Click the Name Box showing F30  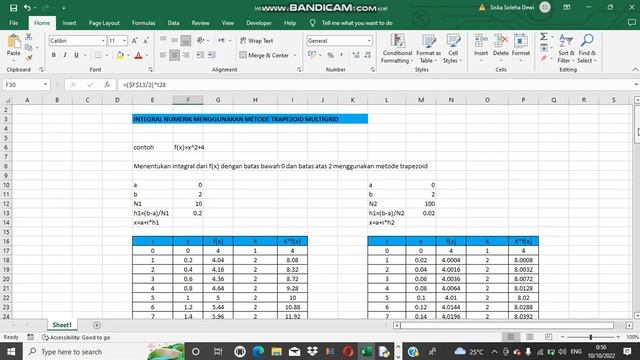[x=26, y=84]
